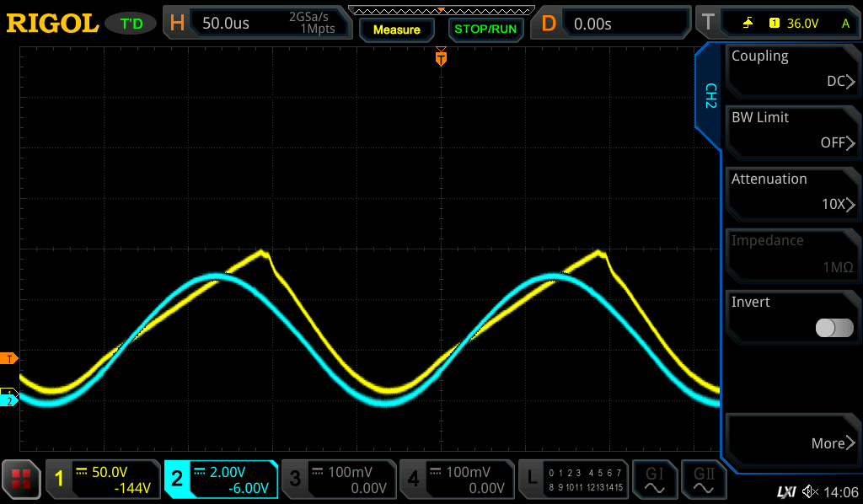Viewport: 863px width, 504px height.
Task: Select the 0.00s delay value
Action: point(592,24)
